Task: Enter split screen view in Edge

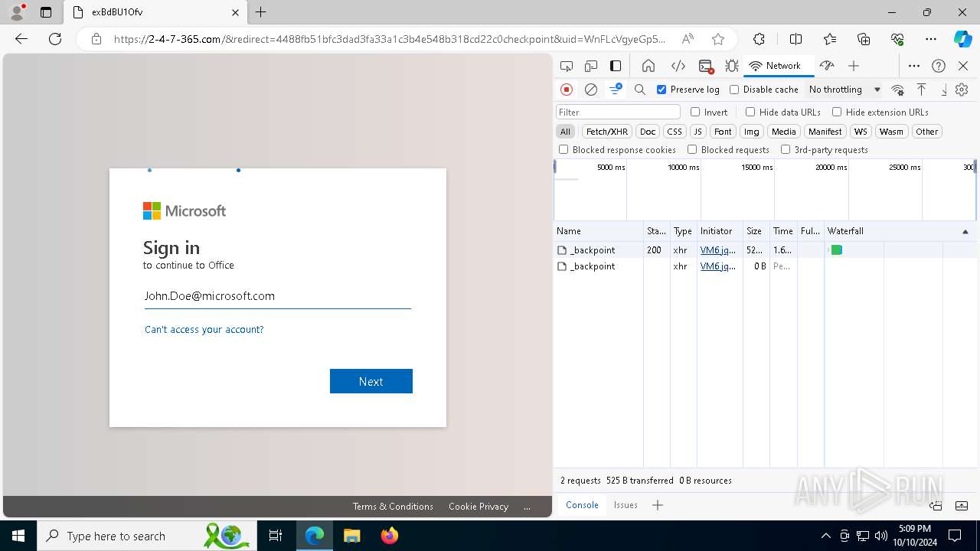Action: click(x=795, y=39)
